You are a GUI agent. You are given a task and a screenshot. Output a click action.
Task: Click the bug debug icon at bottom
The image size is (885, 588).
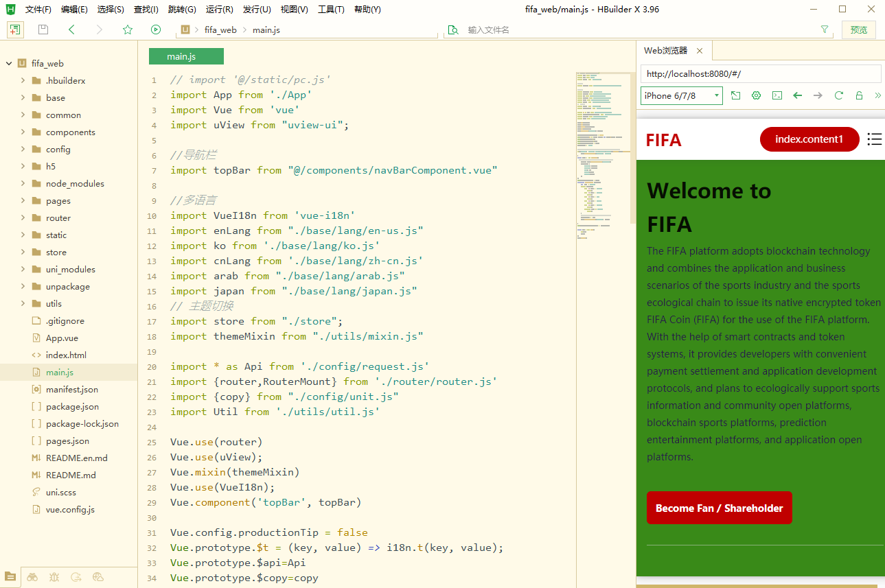pos(54,577)
